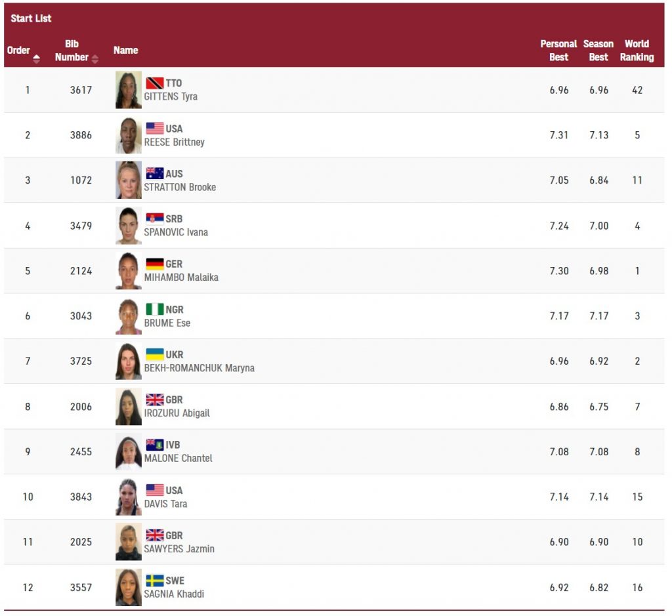The width and height of the screenshot is (672, 616).
Task: Click the World Ranking column header
Action: tap(637, 51)
